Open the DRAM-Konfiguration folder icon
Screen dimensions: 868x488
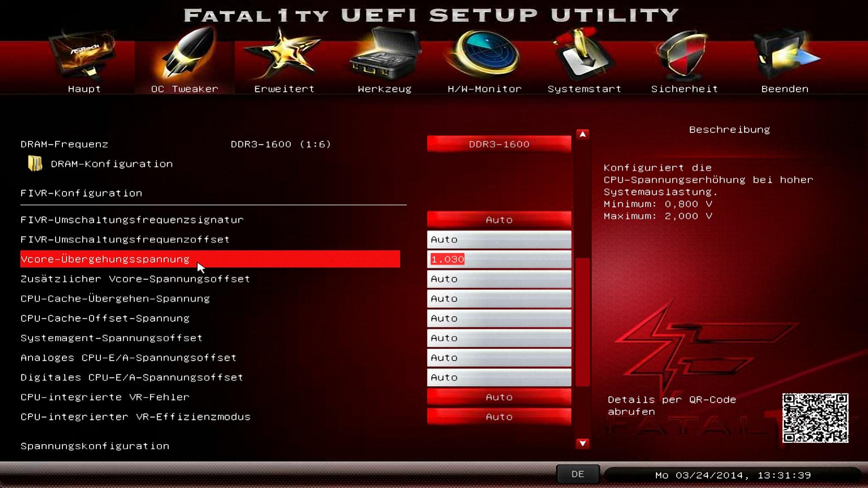point(35,164)
